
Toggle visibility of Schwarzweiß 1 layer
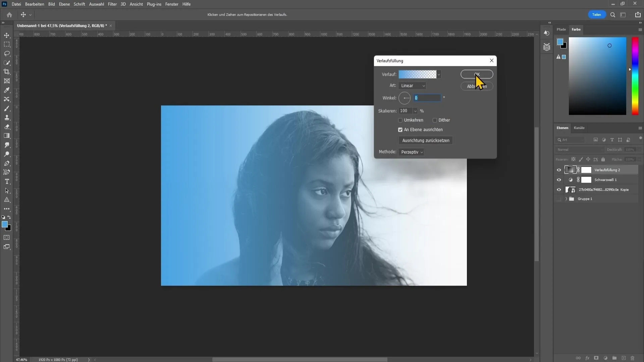[x=559, y=179]
